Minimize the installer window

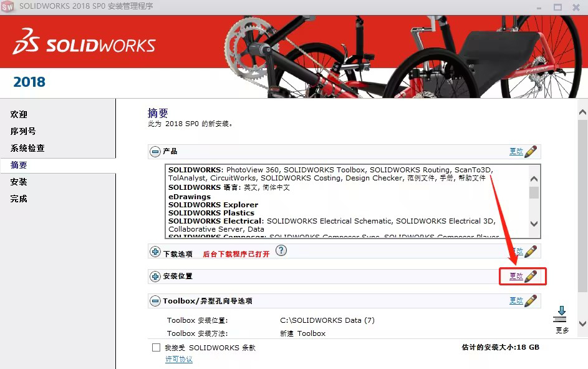[x=539, y=7]
